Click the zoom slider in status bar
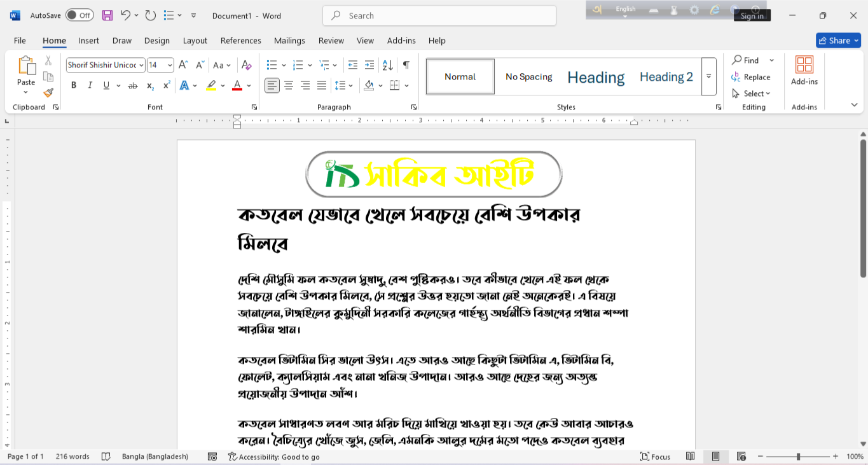The image size is (868, 465). [x=798, y=457]
